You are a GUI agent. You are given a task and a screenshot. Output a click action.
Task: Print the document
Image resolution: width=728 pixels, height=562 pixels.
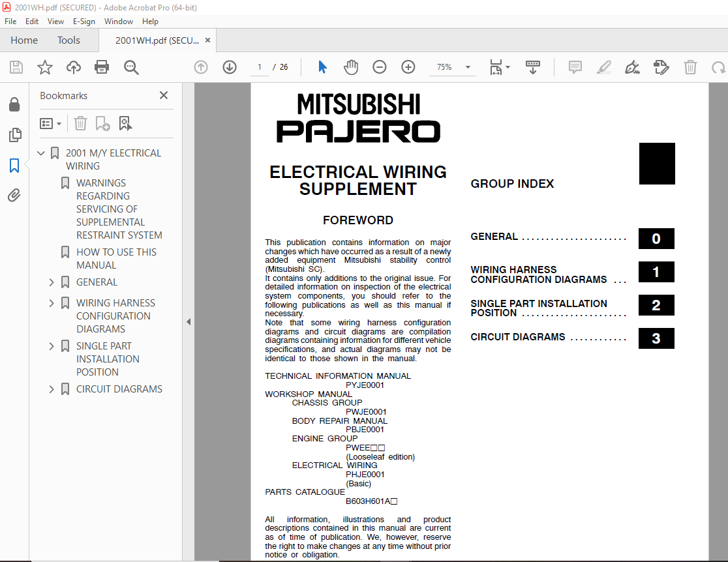pyautogui.click(x=102, y=67)
